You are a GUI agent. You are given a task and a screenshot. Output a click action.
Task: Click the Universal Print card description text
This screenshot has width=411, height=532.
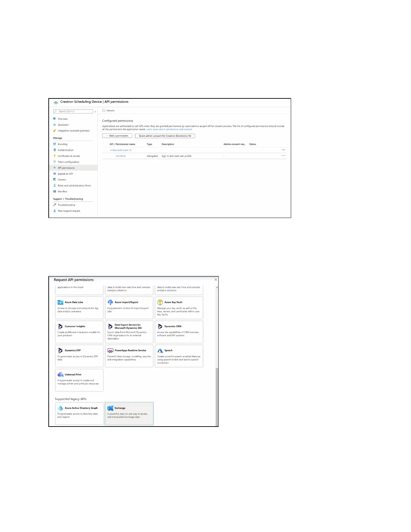coord(78,382)
